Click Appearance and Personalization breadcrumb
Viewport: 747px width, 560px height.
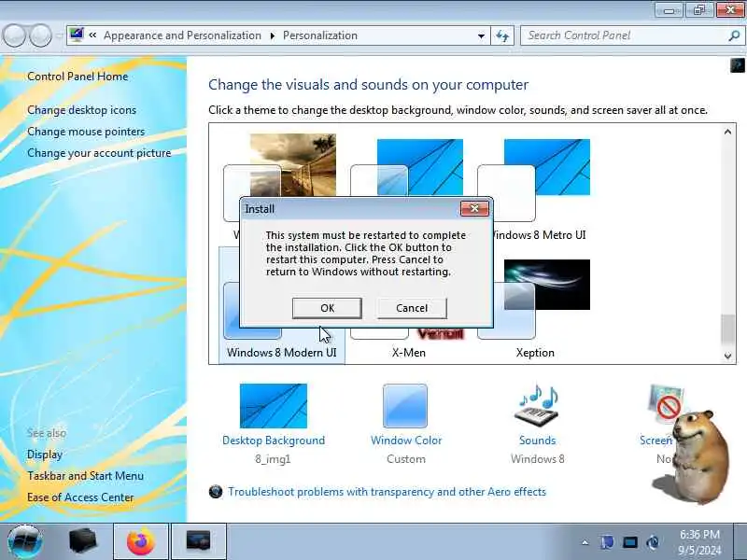[x=182, y=35]
